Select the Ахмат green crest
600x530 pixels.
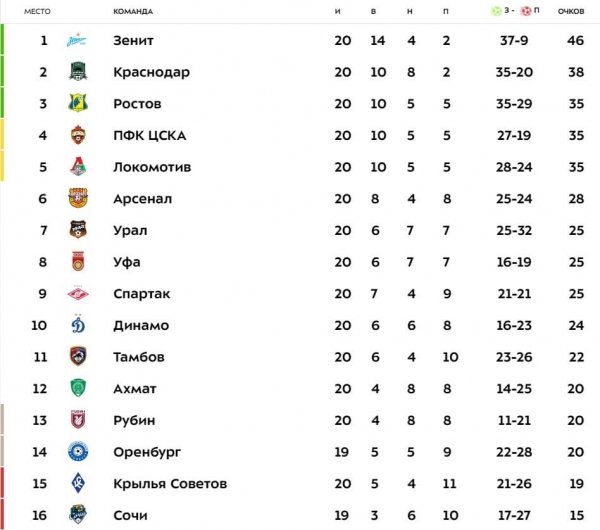pyautogui.click(x=78, y=388)
